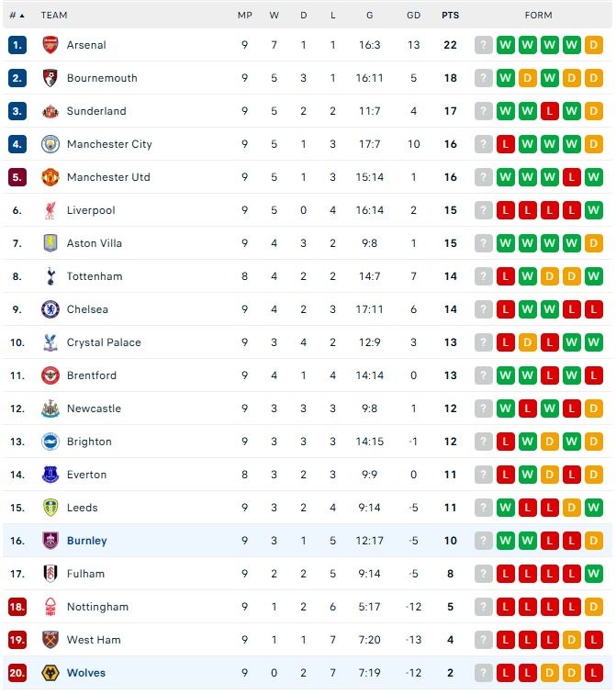
Task: Click the Liverpool club crest
Action: pos(50,210)
